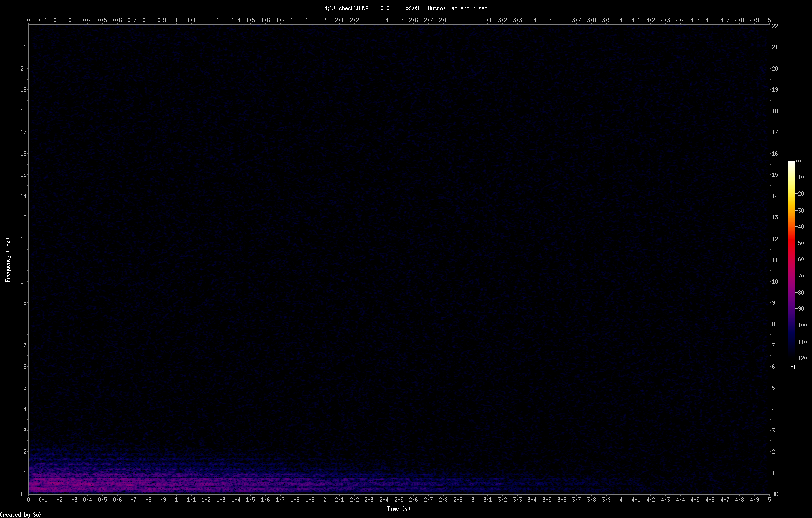Click the "Frequency (kHz)" axis label
Image resolution: width=812 pixels, height=518 pixels.
point(8,260)
